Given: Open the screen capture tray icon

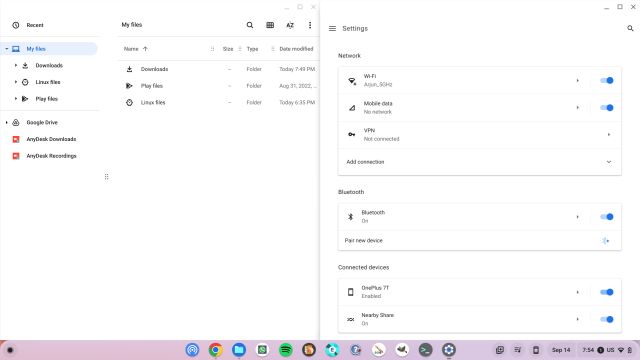Looking at the screenshot, I should pos(500,350).
